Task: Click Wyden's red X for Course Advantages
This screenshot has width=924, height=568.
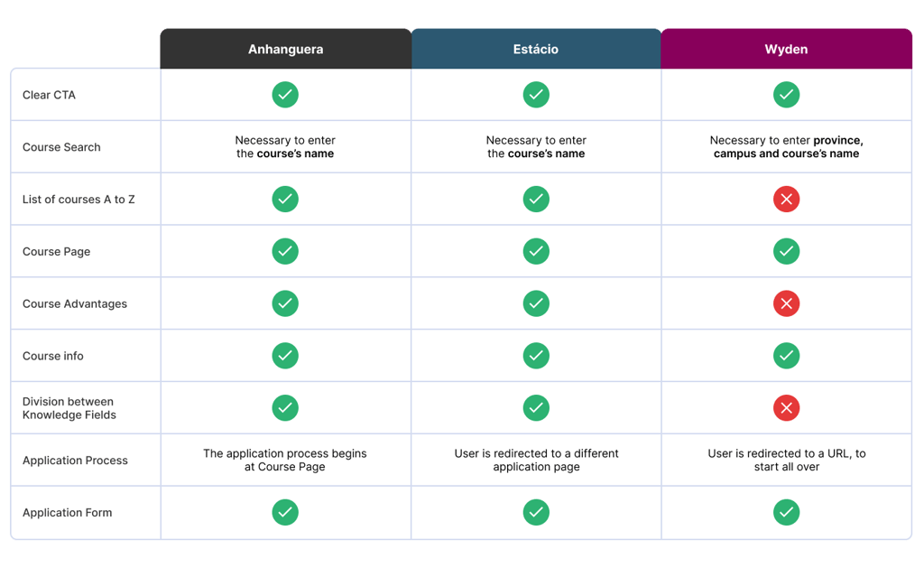Action: tap(786, 303)
